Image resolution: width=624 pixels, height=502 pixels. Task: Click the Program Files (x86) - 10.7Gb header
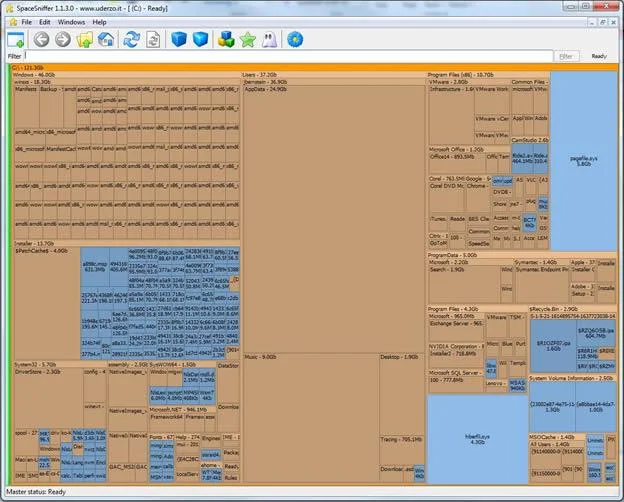tap(489, 75)
